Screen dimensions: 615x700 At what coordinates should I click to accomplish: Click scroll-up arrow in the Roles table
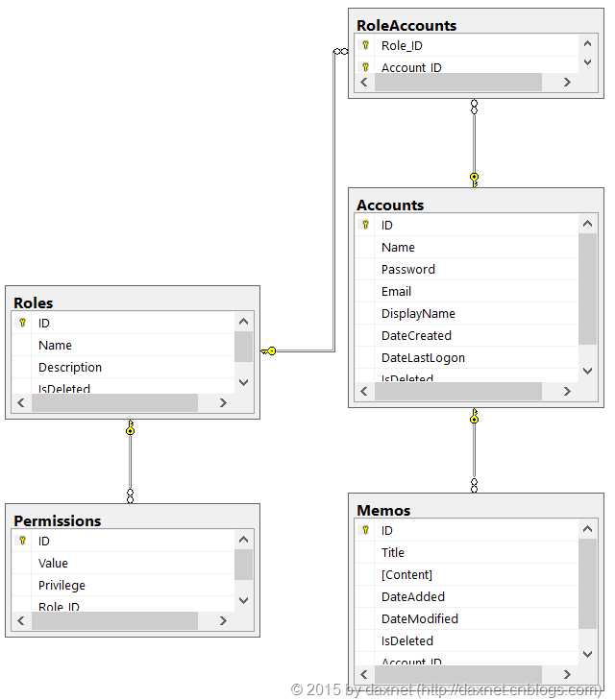point(244,322)
